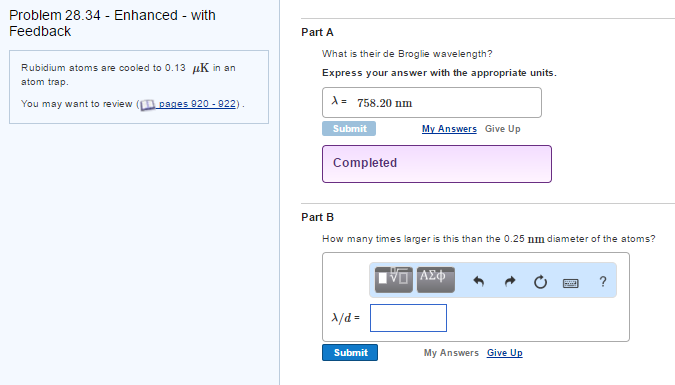Open the Greek symbols ΑΣφ palette

[x=436, y=280]
